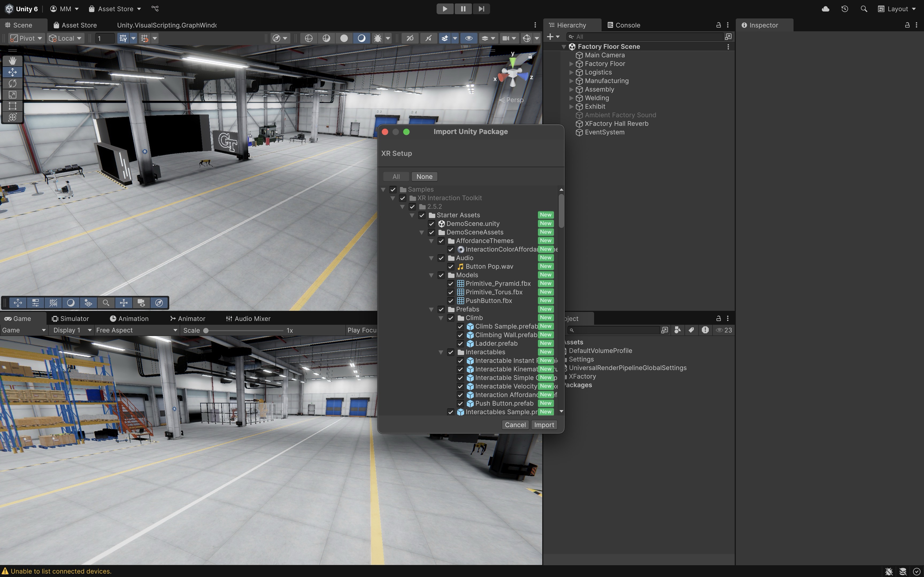Uncheck the Ladder.prefab checkbox
Image resolution: width=924 pixels, height=577 pixels.
460,344
